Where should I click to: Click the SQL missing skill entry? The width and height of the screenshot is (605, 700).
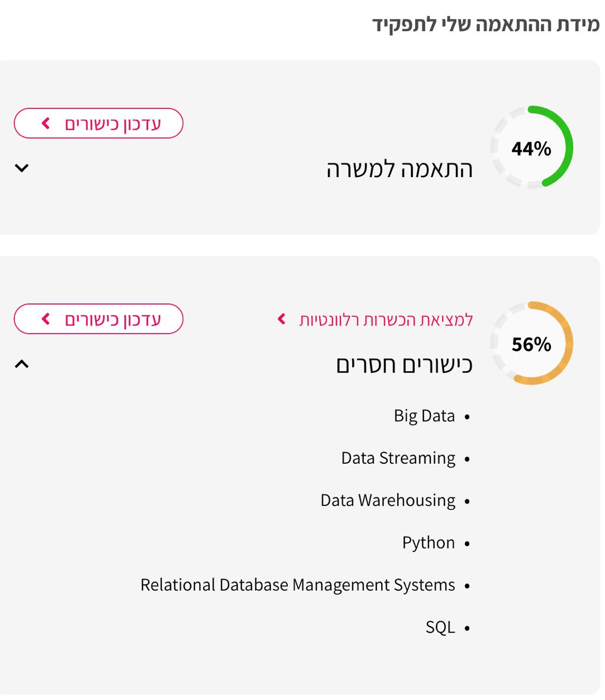pyautogui.click(x=440, y=627)
